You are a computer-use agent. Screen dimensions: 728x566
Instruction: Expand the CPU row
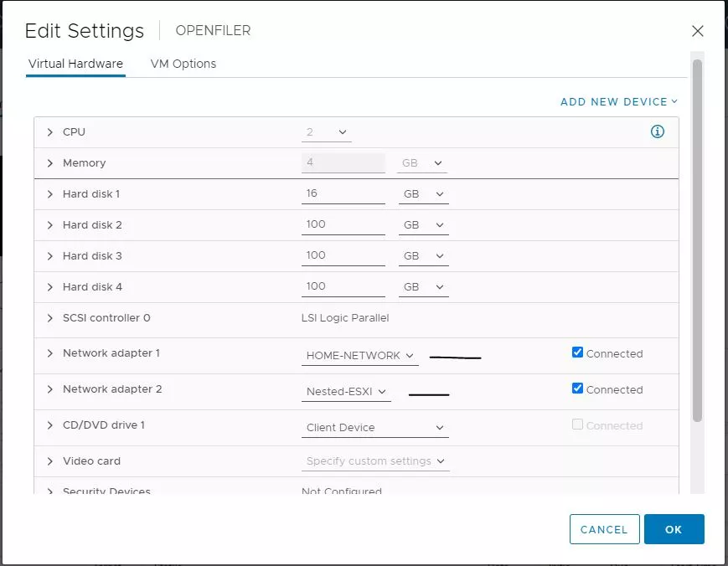49,132
